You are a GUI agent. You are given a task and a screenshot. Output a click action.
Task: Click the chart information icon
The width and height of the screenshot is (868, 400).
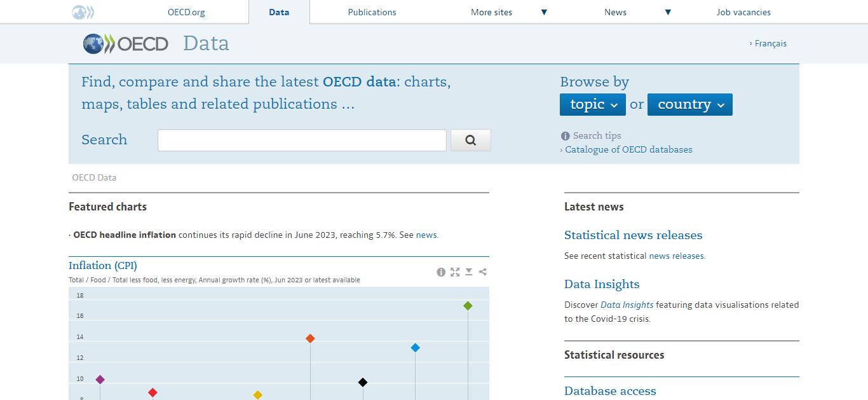coord(441,272)
